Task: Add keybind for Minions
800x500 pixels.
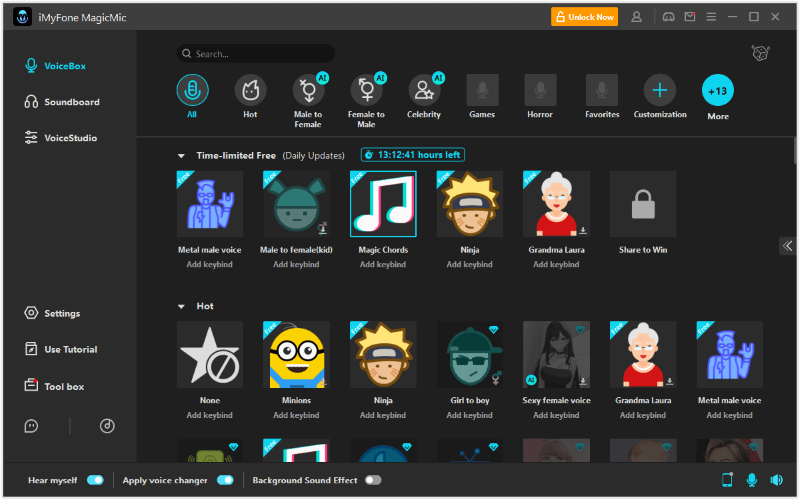Action: click(296, 415)
